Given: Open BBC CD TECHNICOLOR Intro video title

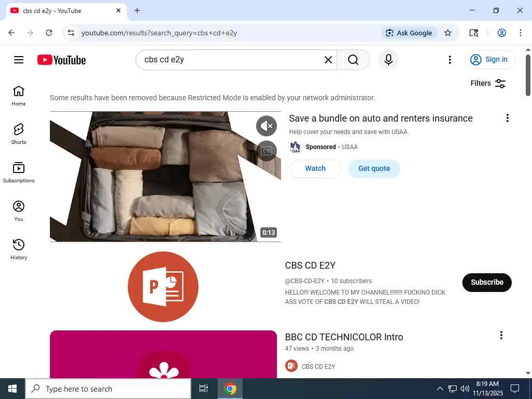Looking at the screenshot, I should pos(344,337).
